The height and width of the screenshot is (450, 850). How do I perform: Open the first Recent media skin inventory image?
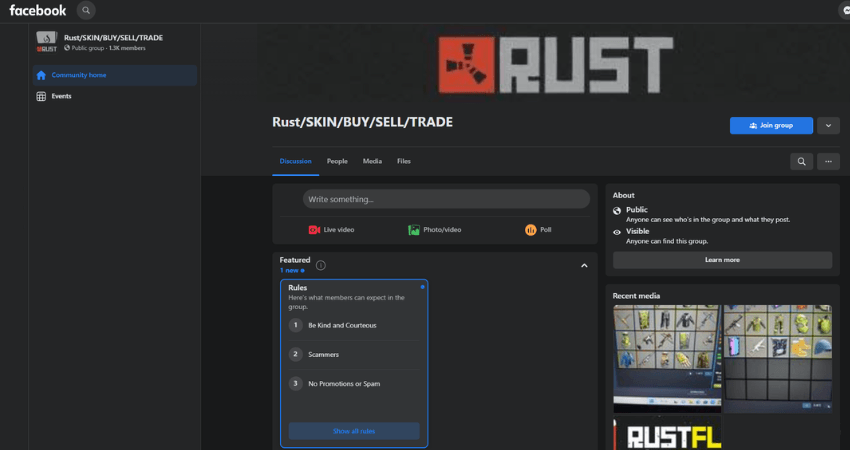667,358
